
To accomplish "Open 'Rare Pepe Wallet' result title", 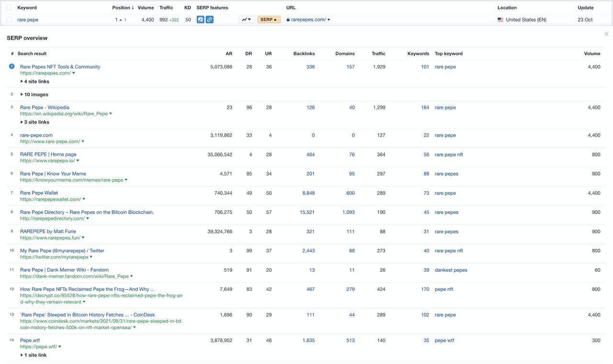I will point(39,193).
